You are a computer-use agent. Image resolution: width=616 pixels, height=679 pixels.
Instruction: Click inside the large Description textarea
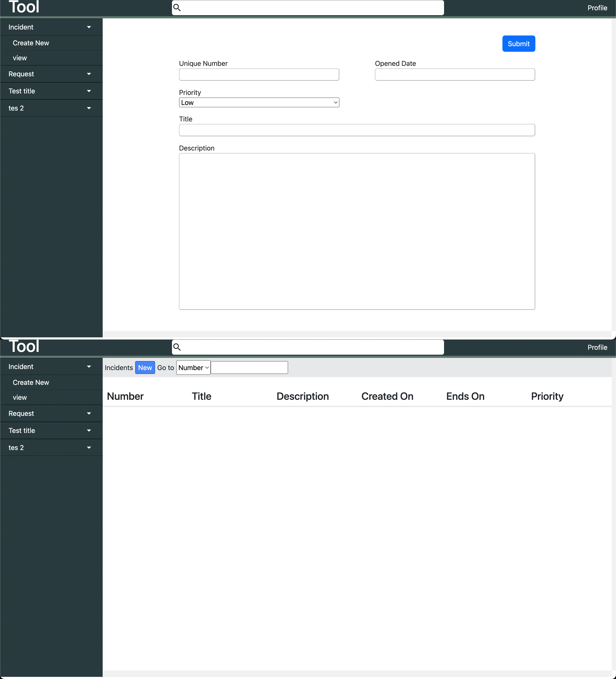click(x=357, y=231)
